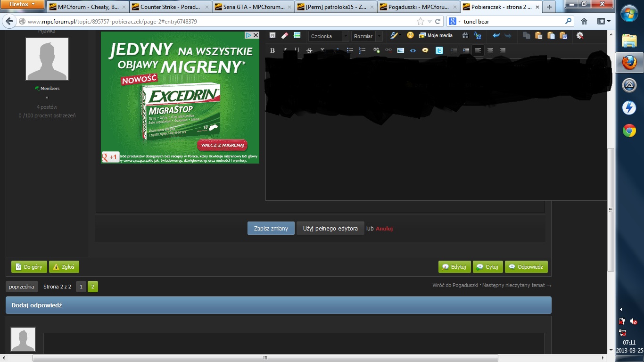Open the Strona 2 z 2 page jump
This screenshot has width=644, height=362.
(57, 287)
